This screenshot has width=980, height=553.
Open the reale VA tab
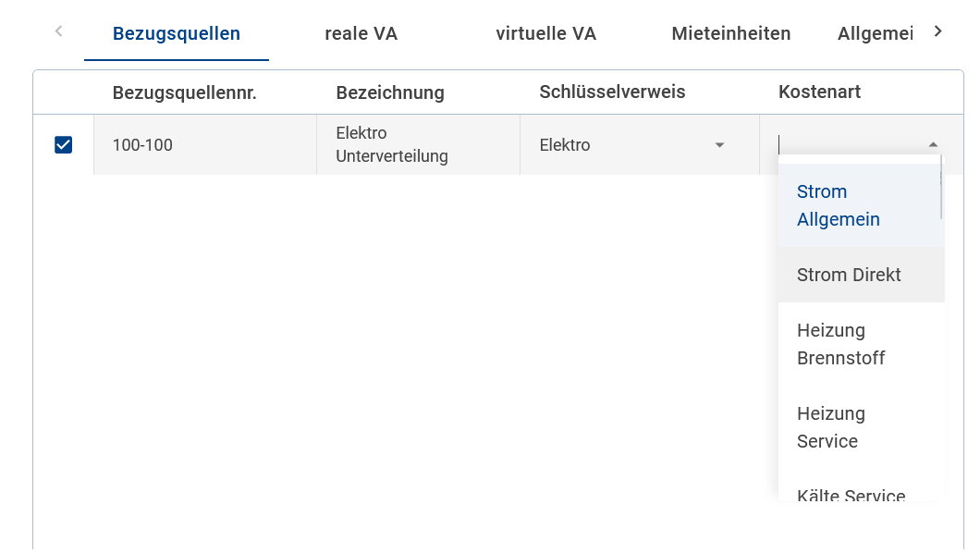pyautogui.click(x=361, y=34)
